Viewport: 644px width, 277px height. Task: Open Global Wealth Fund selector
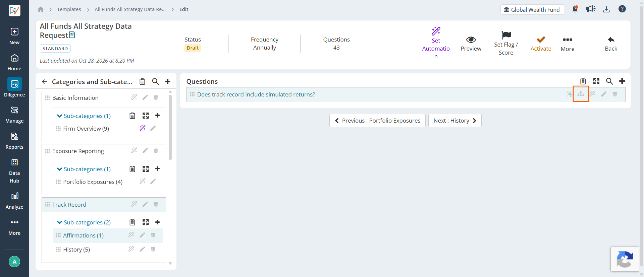tap(532, 9)
